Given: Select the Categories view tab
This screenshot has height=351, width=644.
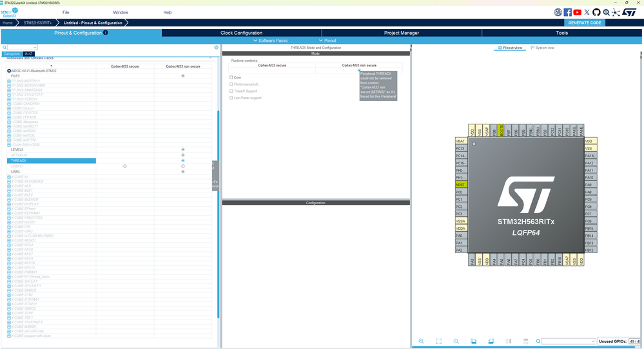Looking at the screenshot, I should (x=12, y=54).
